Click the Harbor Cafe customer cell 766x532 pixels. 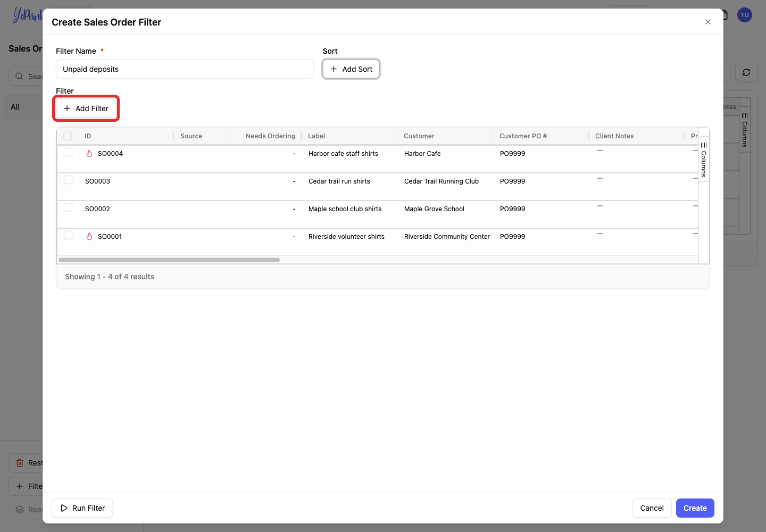click(422, 154)
